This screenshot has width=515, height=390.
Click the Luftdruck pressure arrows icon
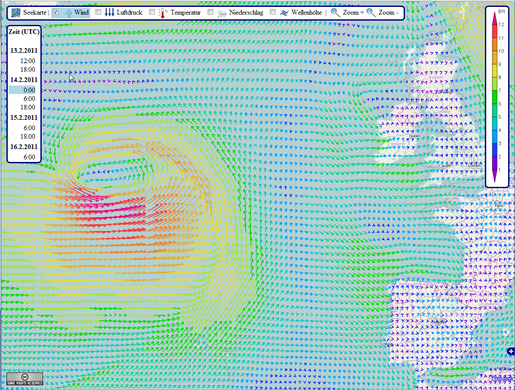tap(109, 13)
